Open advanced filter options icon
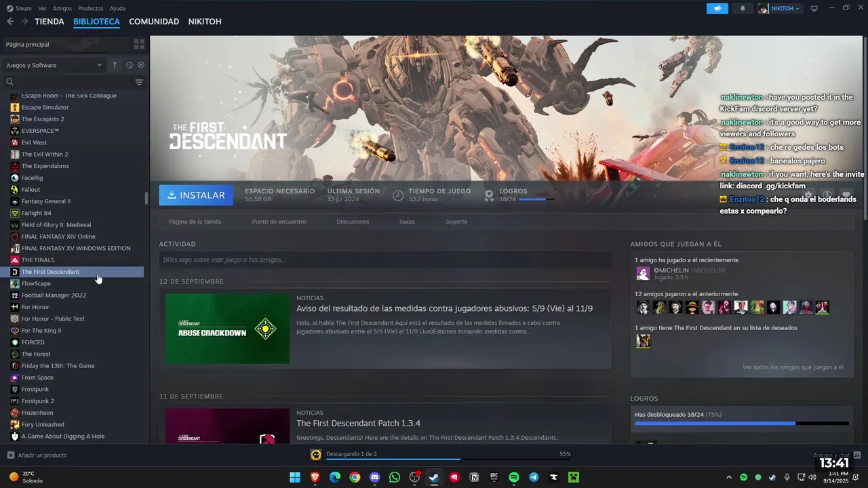This screenshot has width=868, height=488. point(139,82)
